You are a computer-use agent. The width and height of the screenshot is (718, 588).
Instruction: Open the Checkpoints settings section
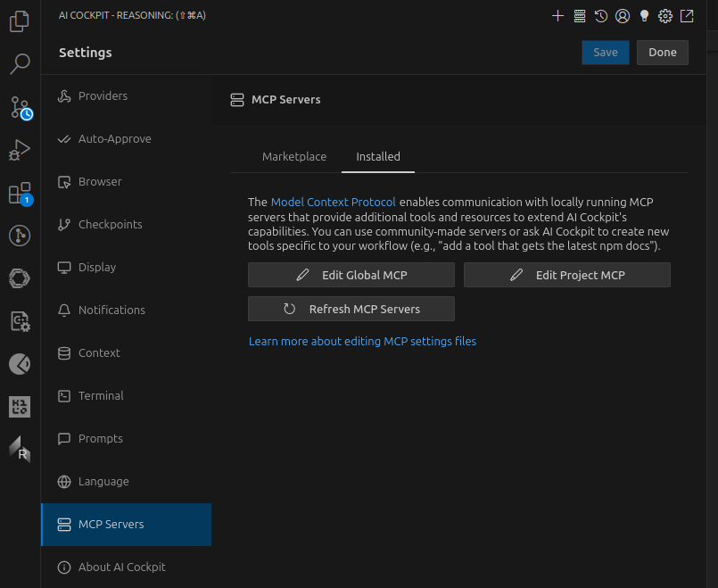(110, 225)
